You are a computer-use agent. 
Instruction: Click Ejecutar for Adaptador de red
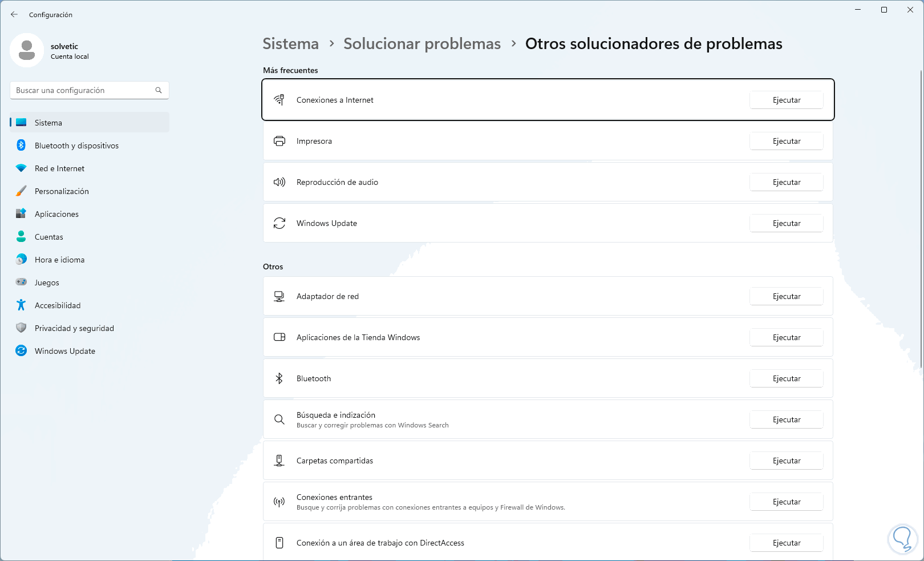click(x=786, y=296)
